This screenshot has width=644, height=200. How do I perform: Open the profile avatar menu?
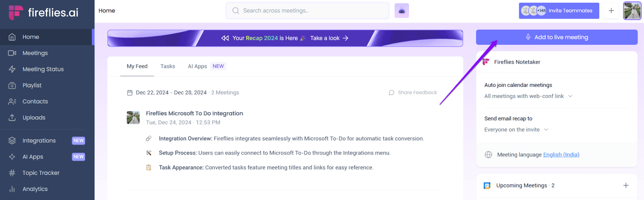tap(632, 10)
